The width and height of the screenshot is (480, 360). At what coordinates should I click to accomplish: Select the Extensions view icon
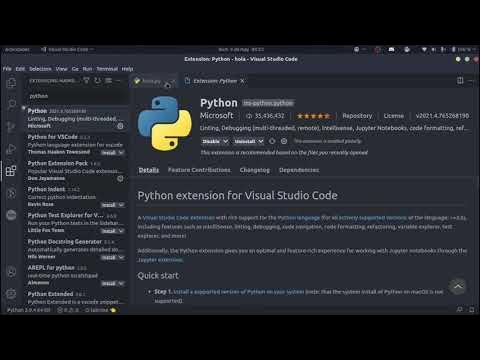click(11, 171)
